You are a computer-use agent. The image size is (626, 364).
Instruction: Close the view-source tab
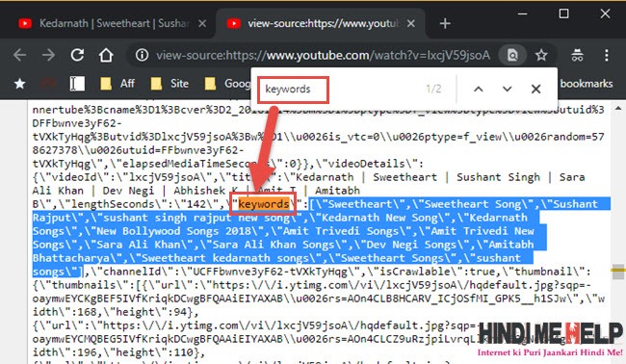coord(411,23)
